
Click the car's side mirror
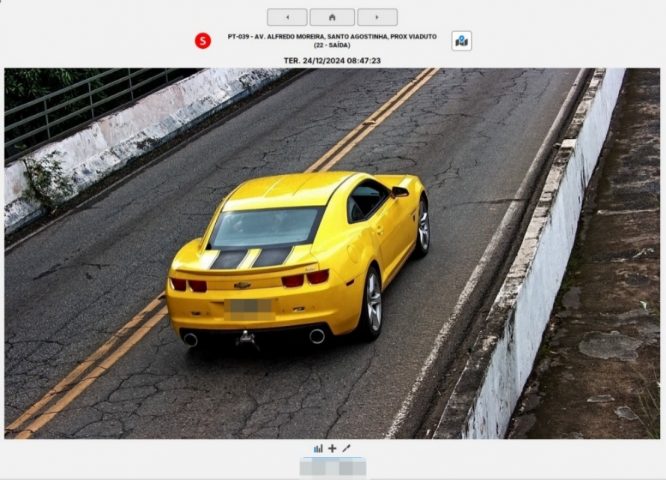400,191
